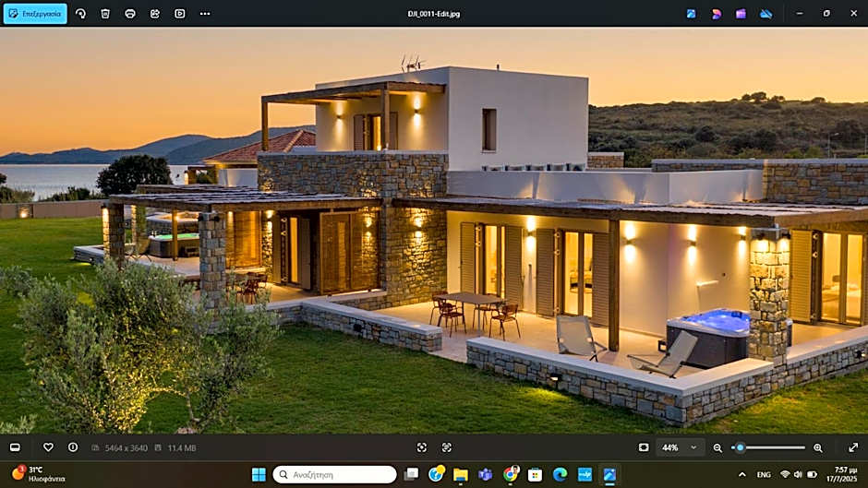This screenshot has width=868, height=488.
Task: Activate the erase/focus scan icon in bottom center
Action: point(422,447)
